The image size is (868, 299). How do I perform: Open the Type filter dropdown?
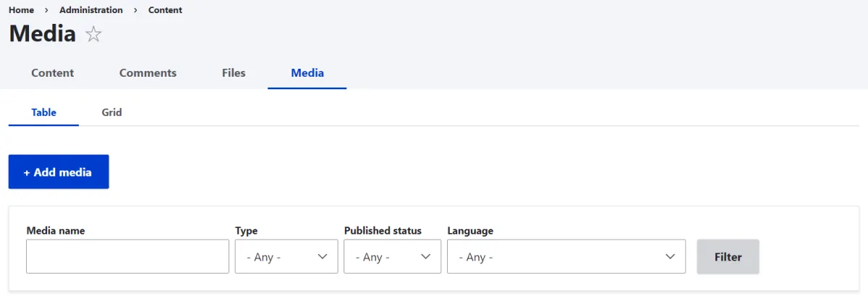[286, 256]
